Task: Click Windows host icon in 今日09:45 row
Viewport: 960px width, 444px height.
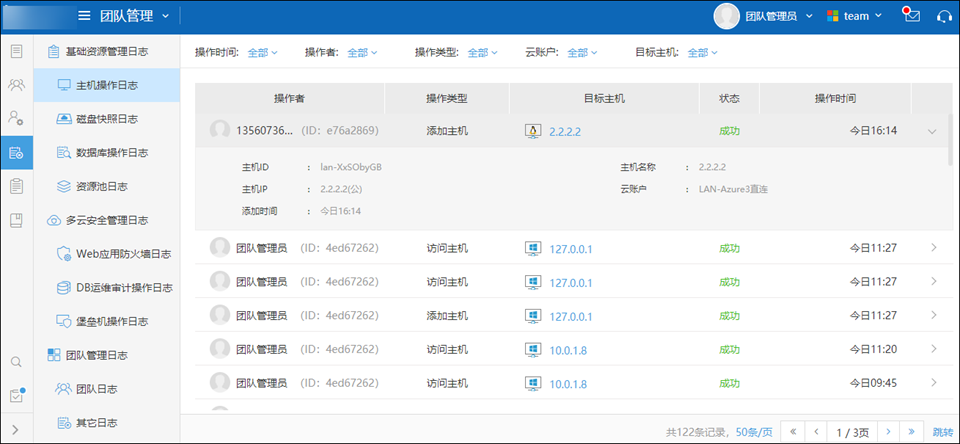Action: [534, 383]
